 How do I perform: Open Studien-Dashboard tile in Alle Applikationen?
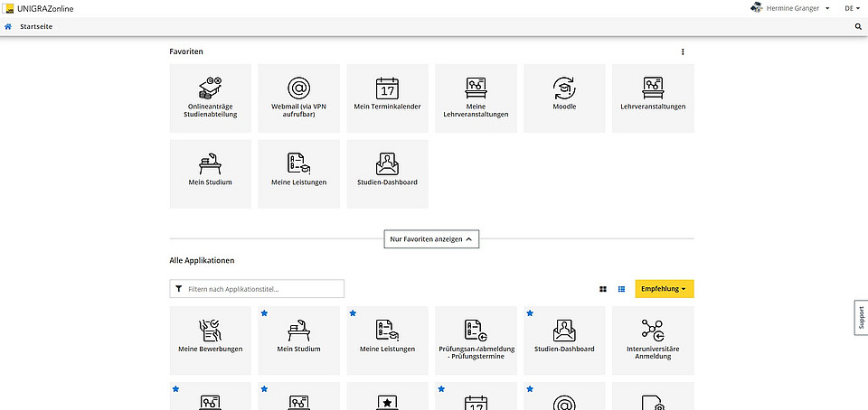[x=564, y=341]
